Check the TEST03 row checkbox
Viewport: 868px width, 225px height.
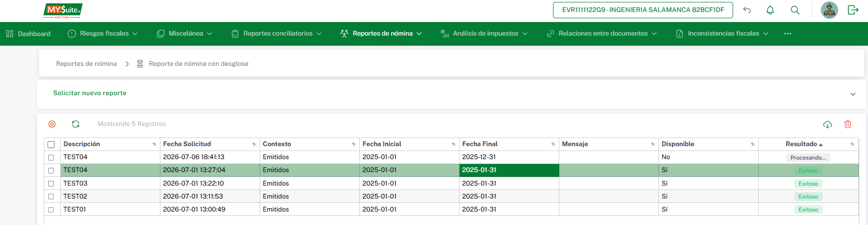(51, 184)
